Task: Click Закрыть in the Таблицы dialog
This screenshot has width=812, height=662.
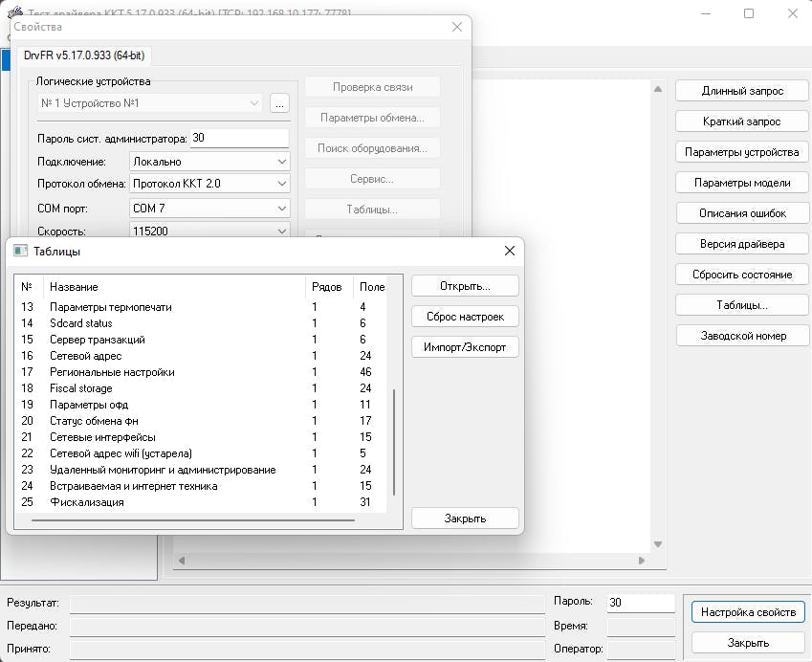Action: point(465,518)
